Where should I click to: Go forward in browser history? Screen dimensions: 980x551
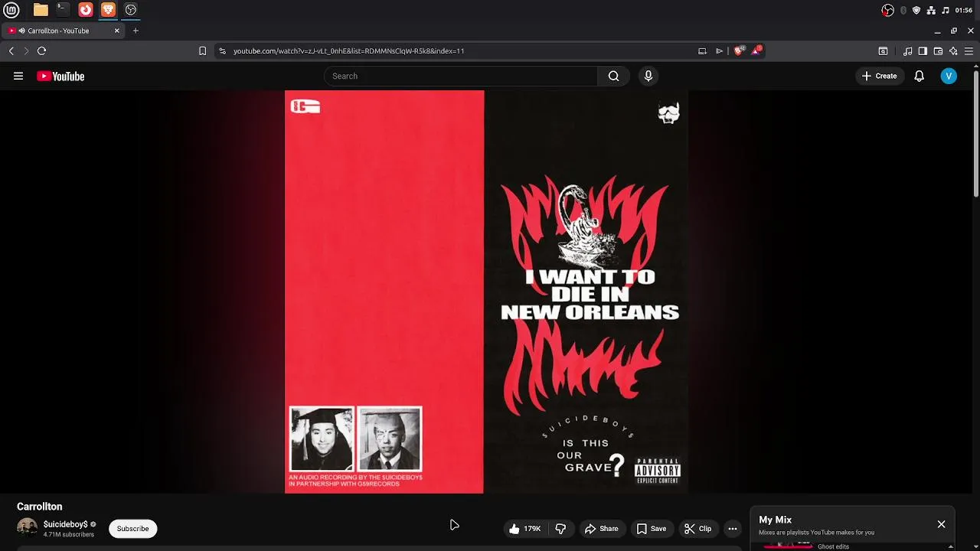point(26,51)
